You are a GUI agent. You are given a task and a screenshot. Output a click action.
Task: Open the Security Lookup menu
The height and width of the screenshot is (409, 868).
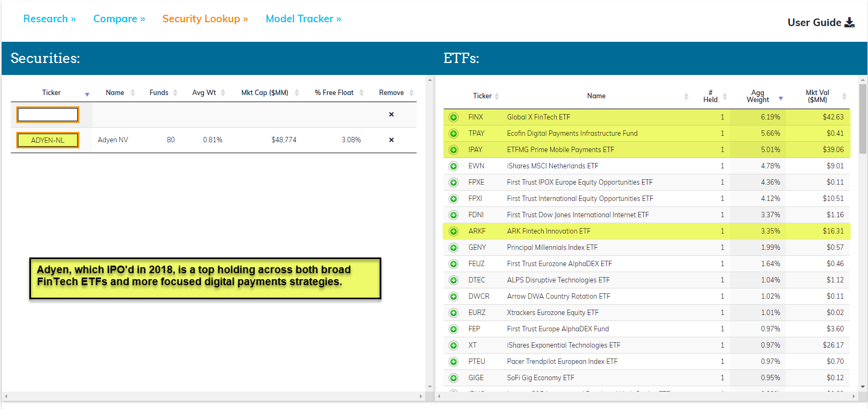tap(205, 18)
